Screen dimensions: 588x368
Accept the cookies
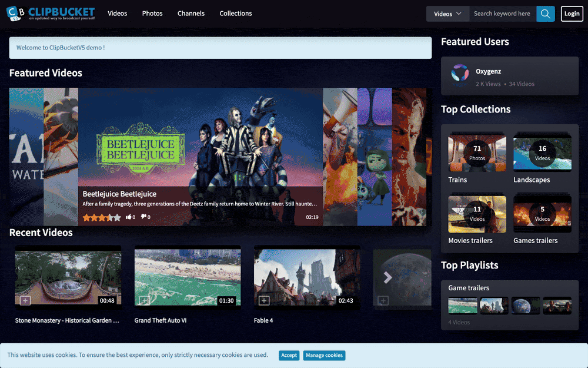(289, 355)
